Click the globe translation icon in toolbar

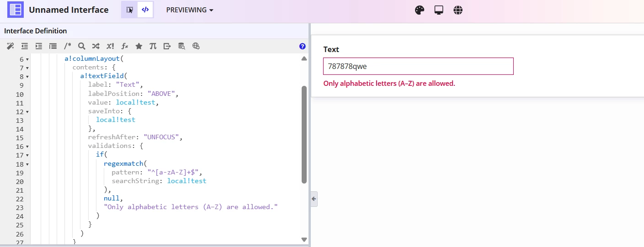pyautogui.click(x=196, y=46)
